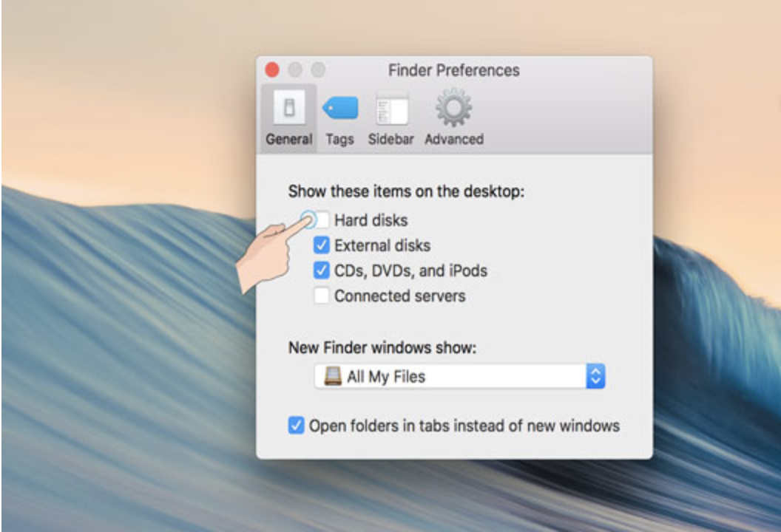Viewport: 781px width, 532px height.
Task: Click 'CDs, DVDs, and iPods' label
Action: [411, 270]
